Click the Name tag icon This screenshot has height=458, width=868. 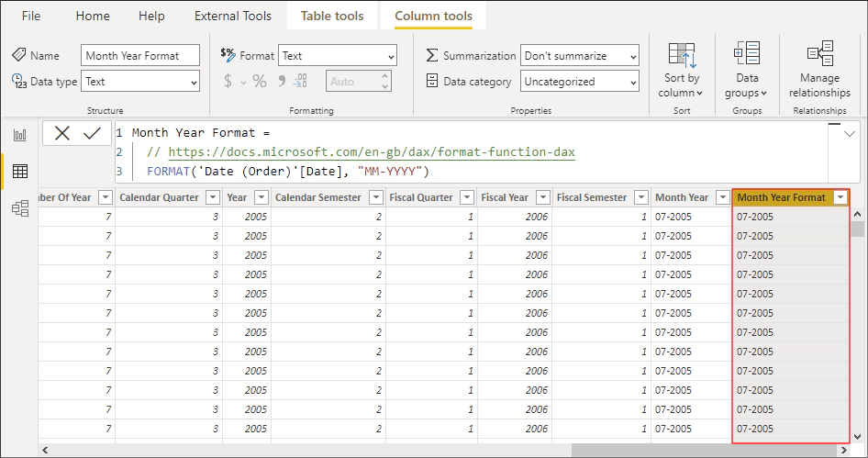click(19, 55)
